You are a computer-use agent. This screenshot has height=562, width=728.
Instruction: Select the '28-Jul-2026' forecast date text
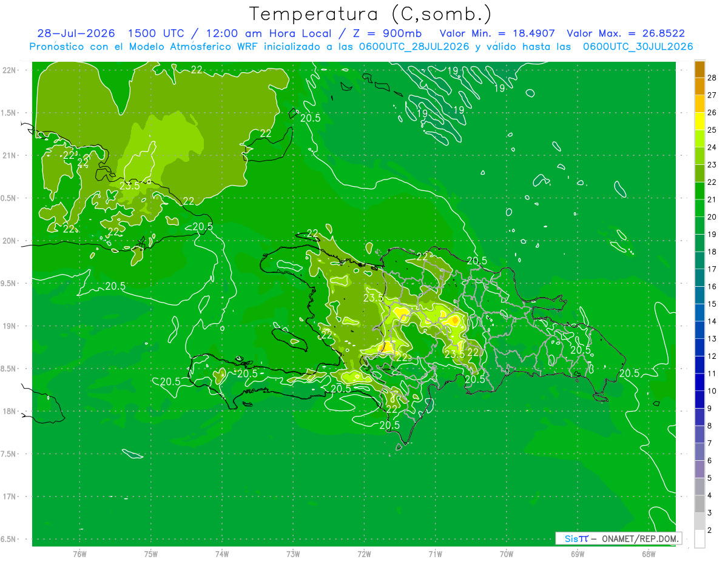point(76,33)
